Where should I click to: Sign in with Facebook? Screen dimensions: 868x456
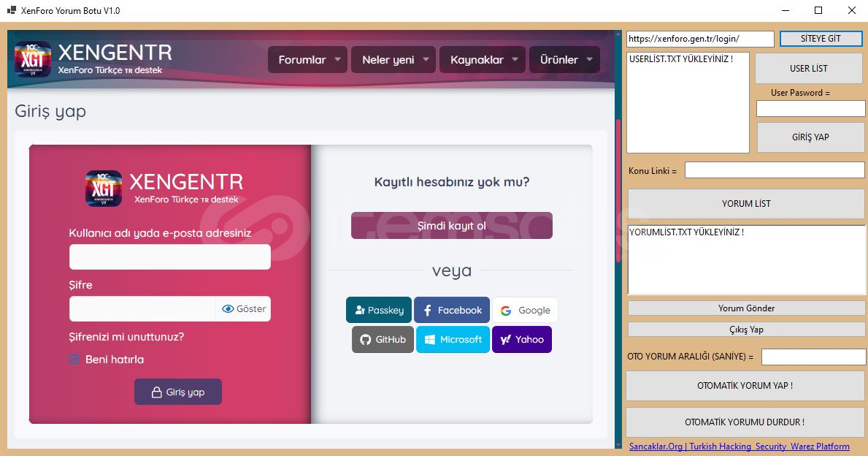[x=452, y=311]
